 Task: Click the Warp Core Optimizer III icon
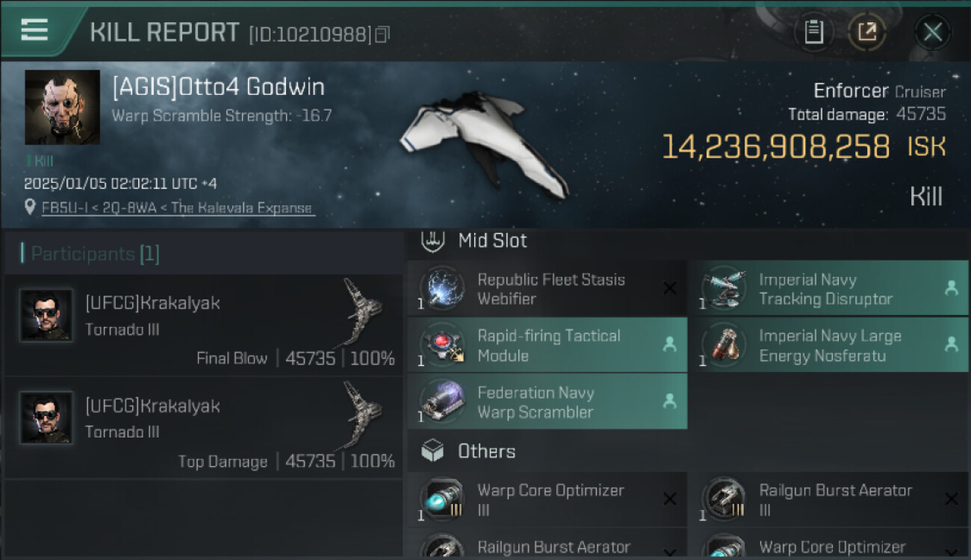[442, 500]
